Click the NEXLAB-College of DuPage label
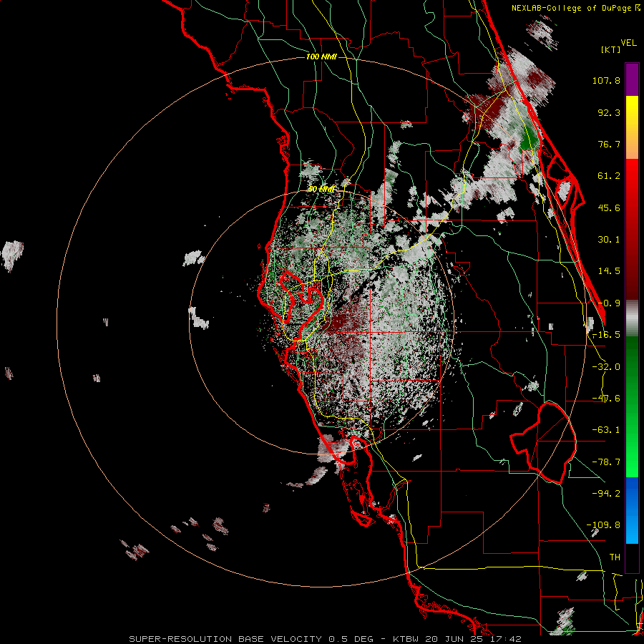This screenshot has width=644, height=644. [x=575, y=8]
